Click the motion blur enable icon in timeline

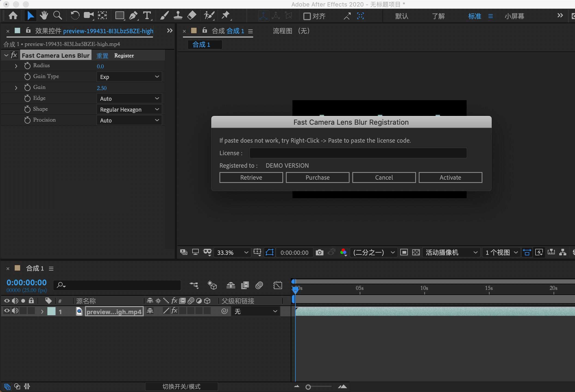[259, 285]
